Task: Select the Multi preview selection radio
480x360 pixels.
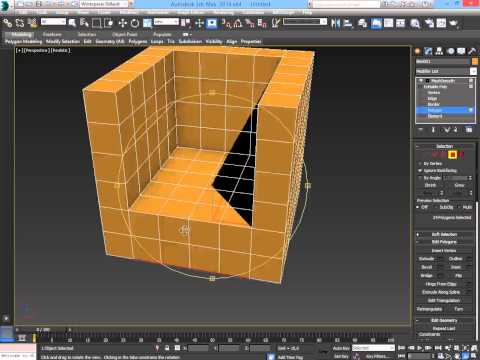Action: pos(459,207)
